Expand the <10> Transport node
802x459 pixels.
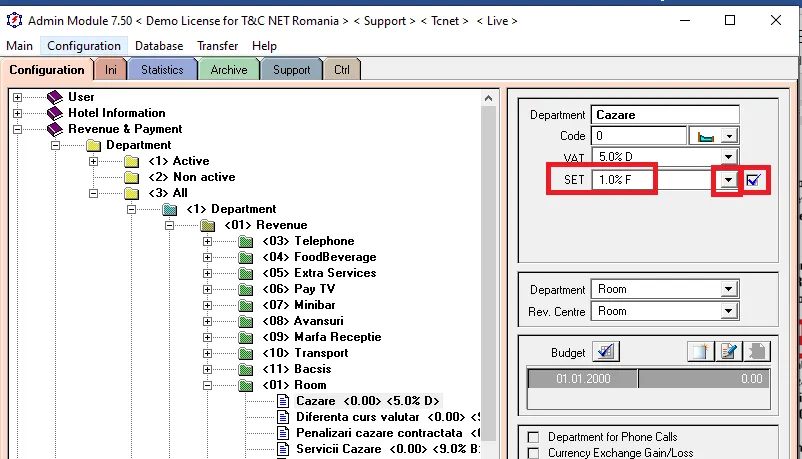pos(208,353)
